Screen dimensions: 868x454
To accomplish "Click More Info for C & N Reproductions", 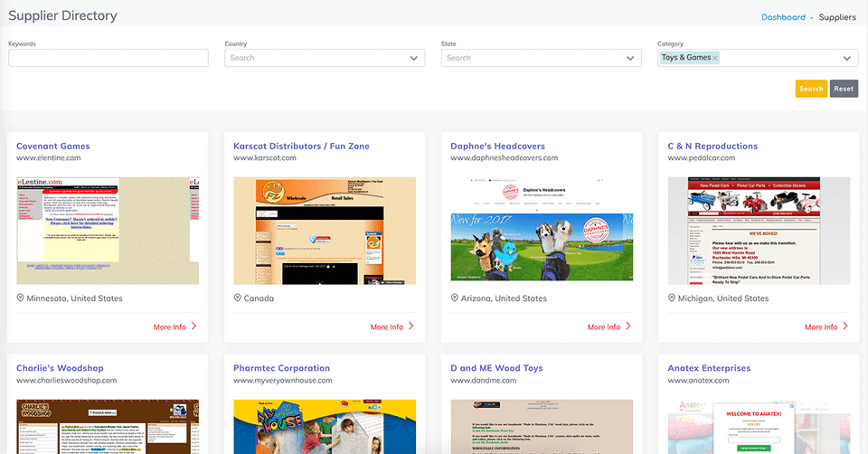I will coord(820,327).
